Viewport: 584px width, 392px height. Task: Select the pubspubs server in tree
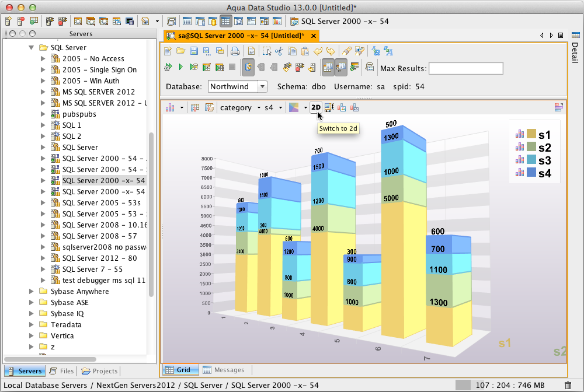tap(79, 114)
